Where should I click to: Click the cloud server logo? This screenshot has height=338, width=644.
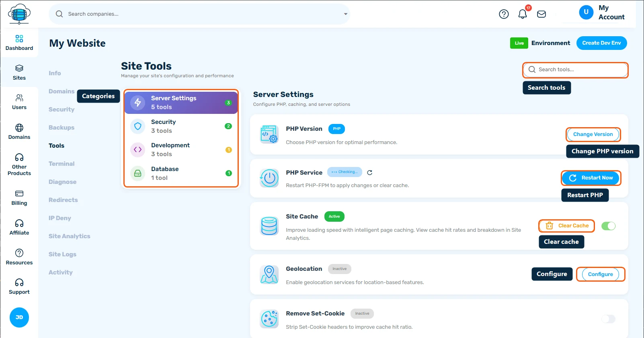pyautogui.click(x=19, y=14)
